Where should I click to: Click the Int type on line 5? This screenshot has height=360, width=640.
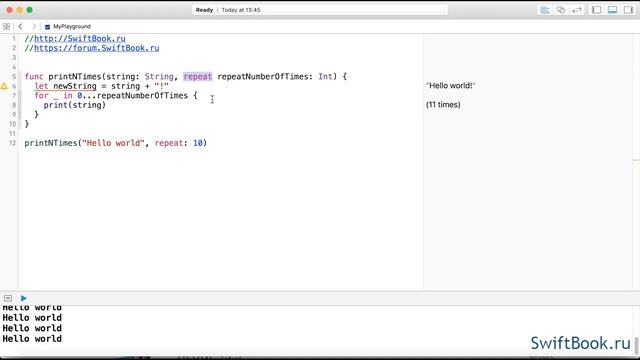coord(325,77)
